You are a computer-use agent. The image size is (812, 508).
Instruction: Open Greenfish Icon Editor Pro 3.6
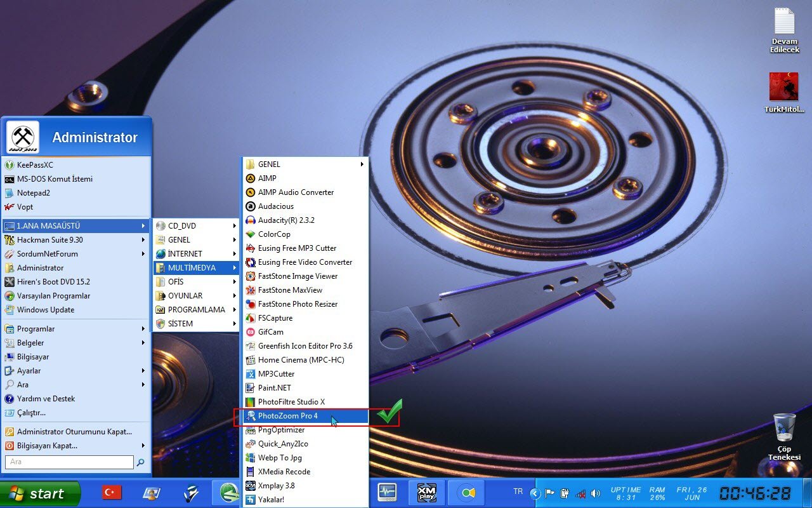click(x=305, y=346)
